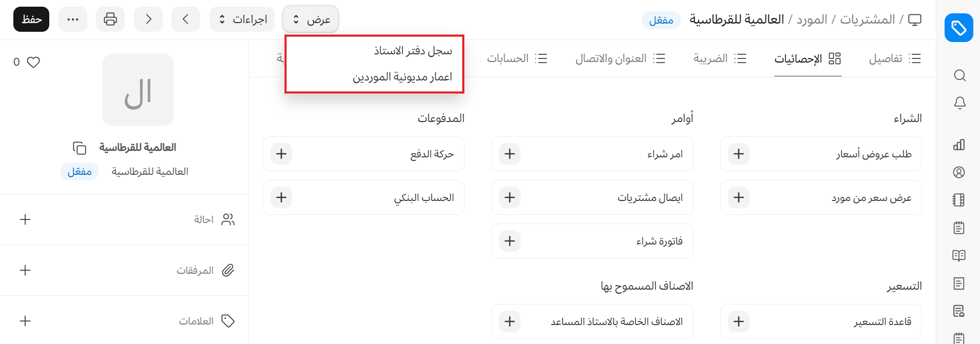Open the اجراءات dropdown menu
This screenshot has height=344, width=980.
tap(242, 19)
